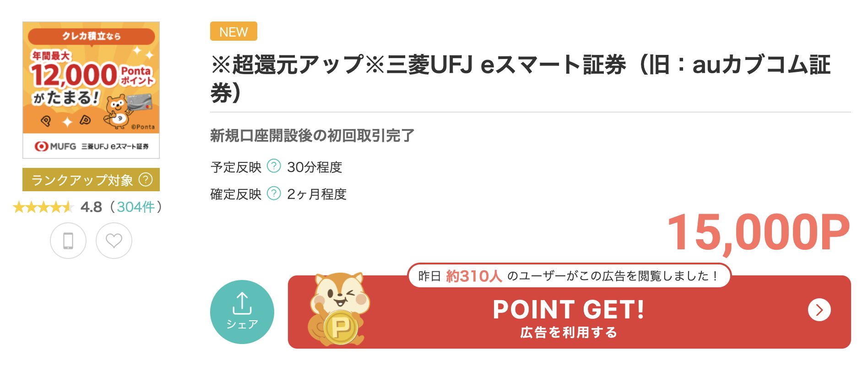Open the share panel via シェア icon

pos(242,310)
